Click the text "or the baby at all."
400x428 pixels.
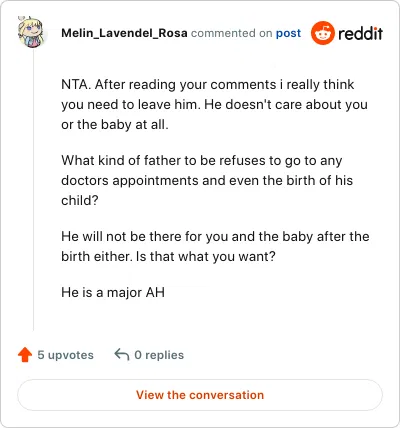pyautogui.click(x=115, y=124)
